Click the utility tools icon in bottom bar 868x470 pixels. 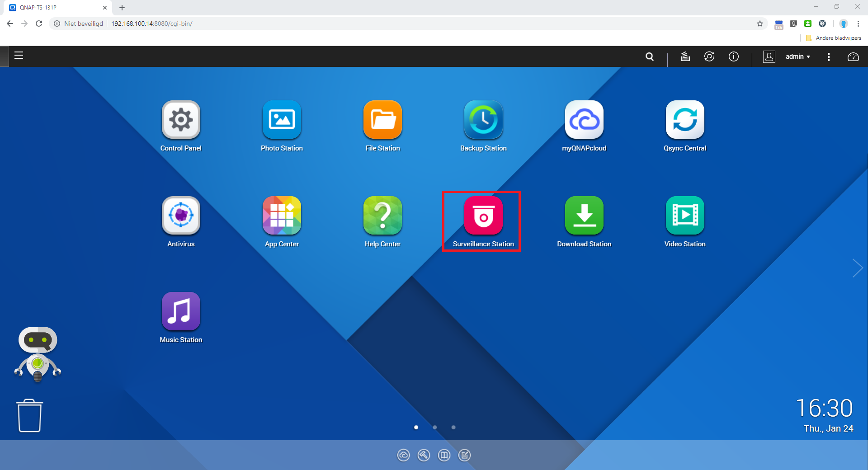tap(424, 455)
